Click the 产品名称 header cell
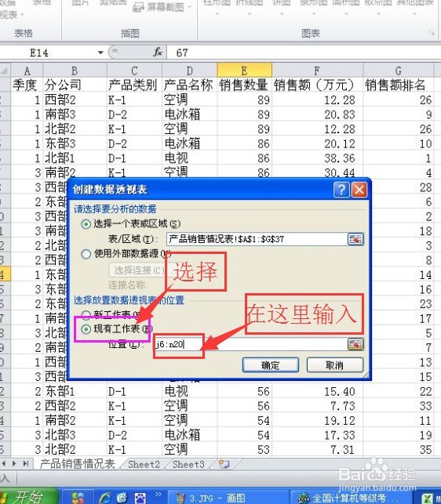 pos(190,85)
